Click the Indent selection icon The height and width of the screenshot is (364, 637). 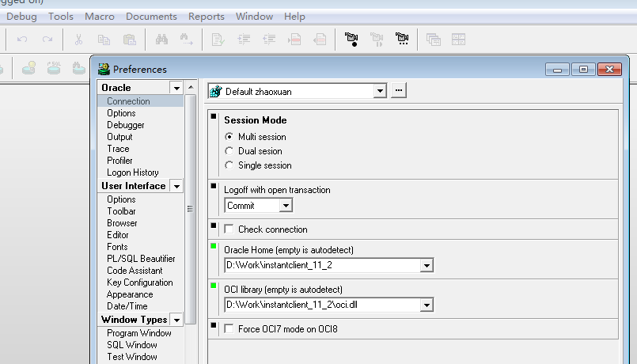(244, 40)
